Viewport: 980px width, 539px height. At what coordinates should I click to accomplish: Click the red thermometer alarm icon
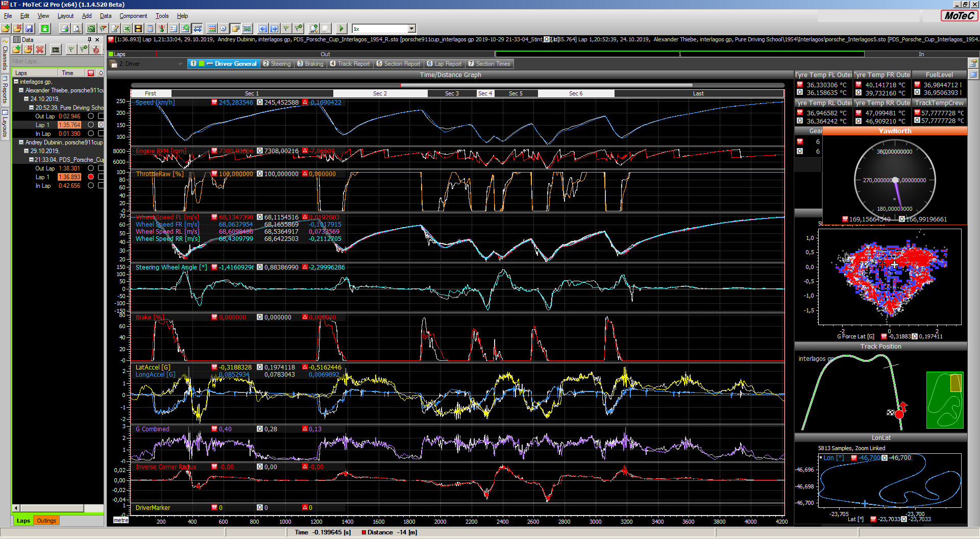162,29
